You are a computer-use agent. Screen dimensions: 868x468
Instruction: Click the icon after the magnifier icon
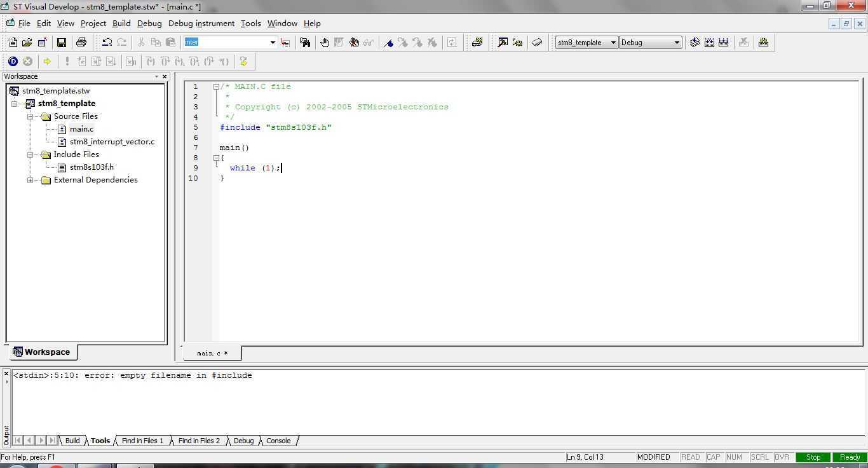tap(517, 43)
